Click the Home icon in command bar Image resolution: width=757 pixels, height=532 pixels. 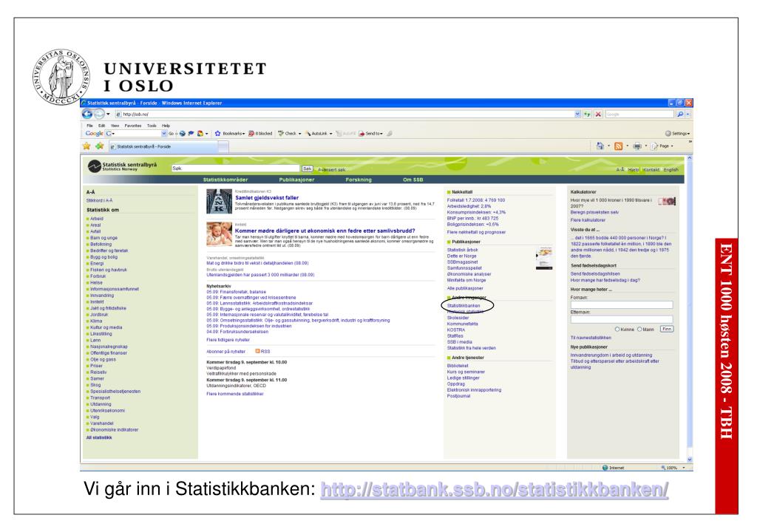(x=600, y=146)
